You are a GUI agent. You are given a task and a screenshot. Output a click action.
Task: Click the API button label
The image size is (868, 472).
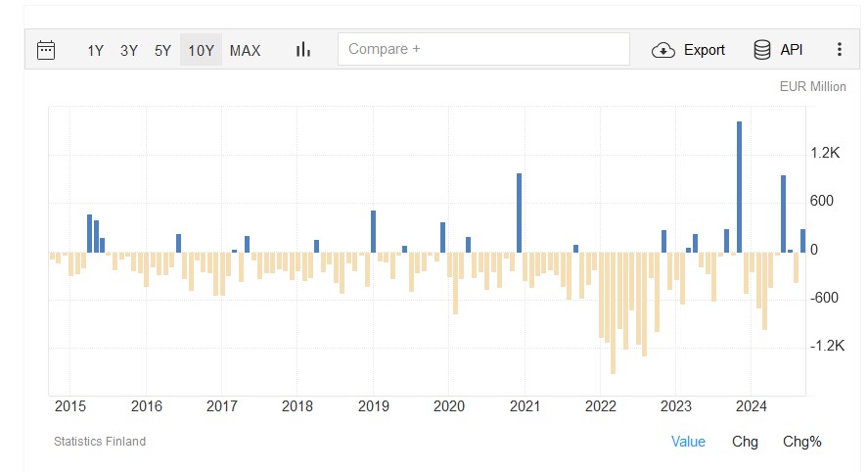coord(791,50)
